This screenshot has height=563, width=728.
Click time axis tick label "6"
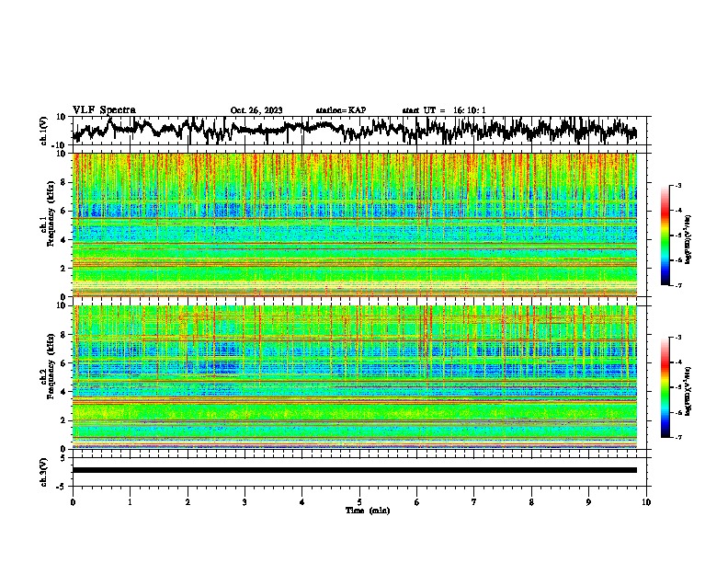[x=417, y=502]
